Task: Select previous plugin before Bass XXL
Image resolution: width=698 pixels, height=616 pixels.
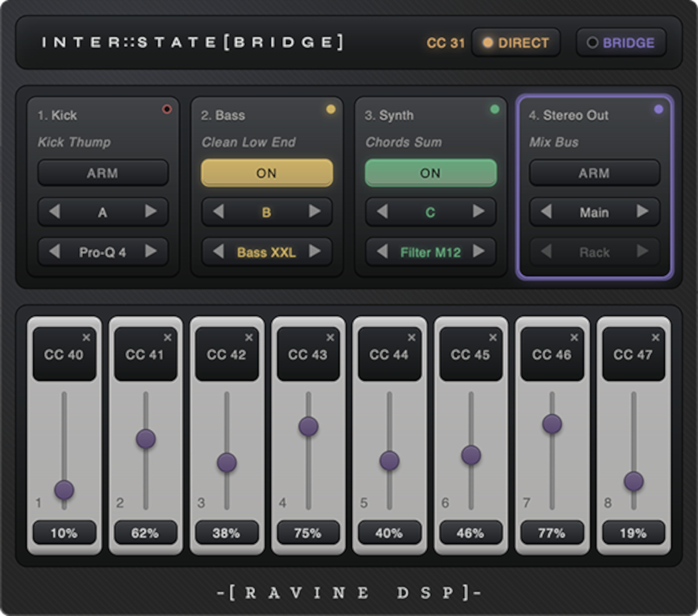Action: coord(218,251)
